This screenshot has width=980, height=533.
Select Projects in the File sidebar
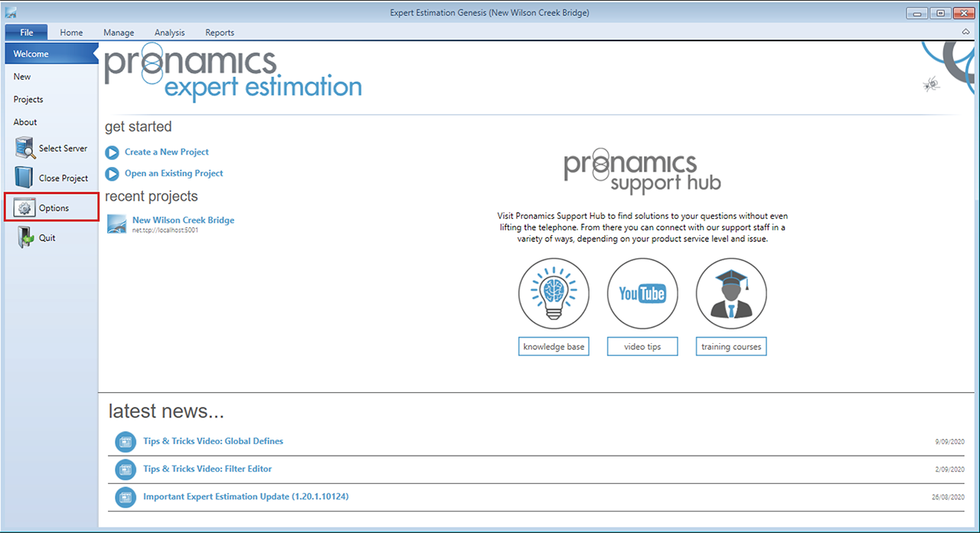[x=28, y=100]
